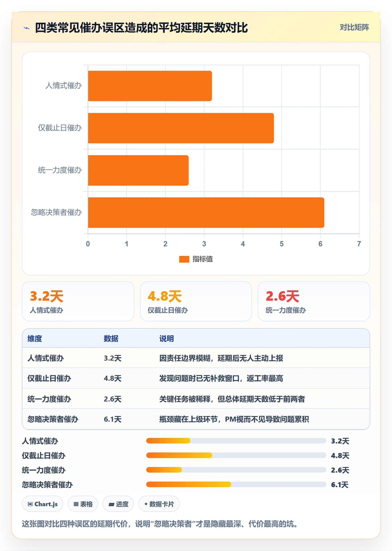Click the 忽略决策者催办 y-axis label
Viewport: 392px width, 551px height.
56,212
